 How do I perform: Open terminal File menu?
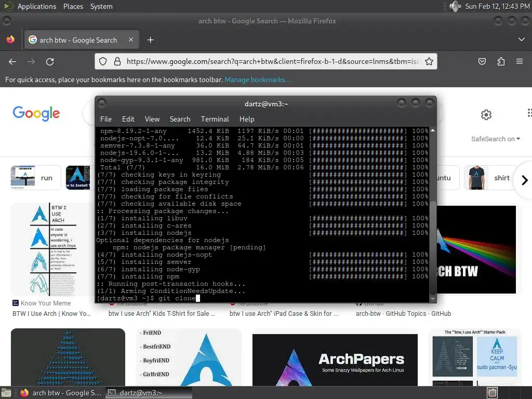tap(106, 119)
